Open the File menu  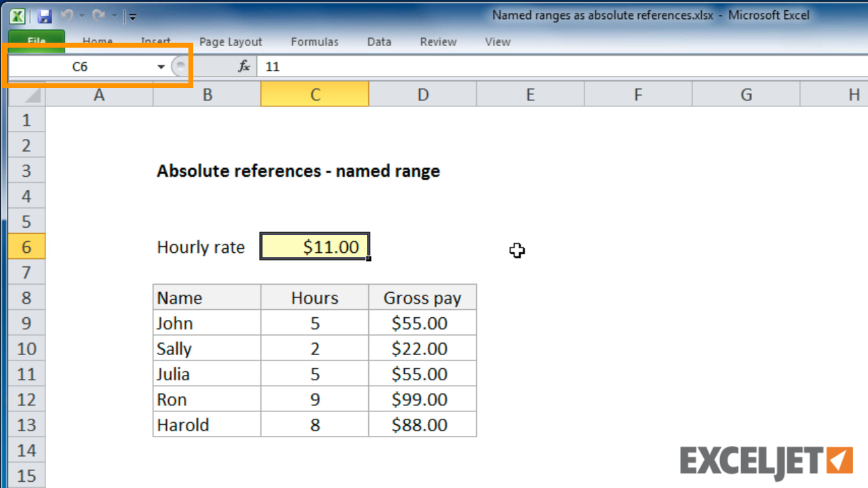click(x=35, y=41)
